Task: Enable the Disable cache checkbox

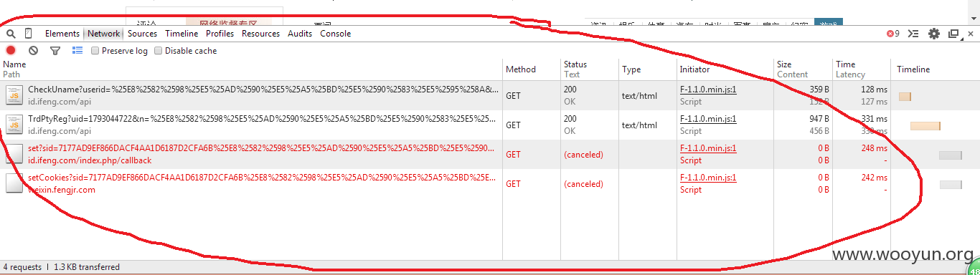Action: click(x=159, y=51)
